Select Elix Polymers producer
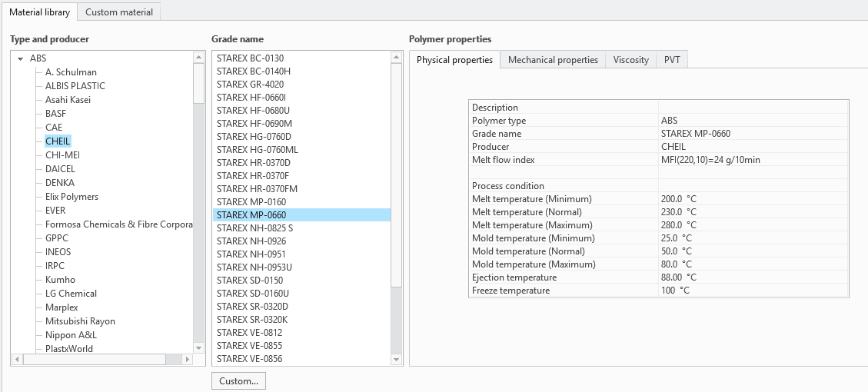Image resolution: width=868 pixels, height=392 pixels. tap(72, 197)
